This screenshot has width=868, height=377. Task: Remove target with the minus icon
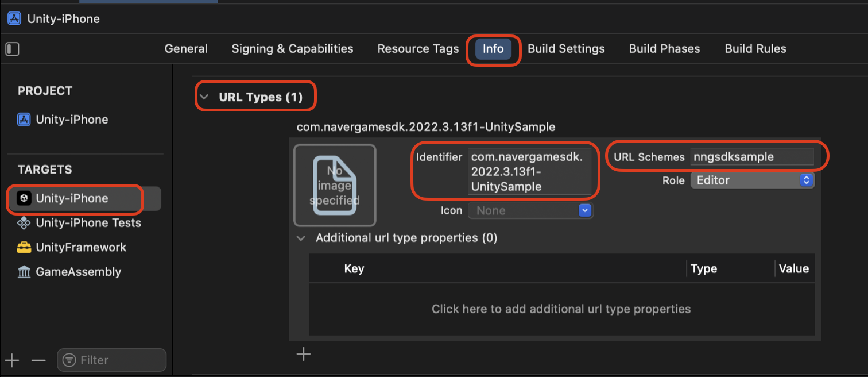38,360
